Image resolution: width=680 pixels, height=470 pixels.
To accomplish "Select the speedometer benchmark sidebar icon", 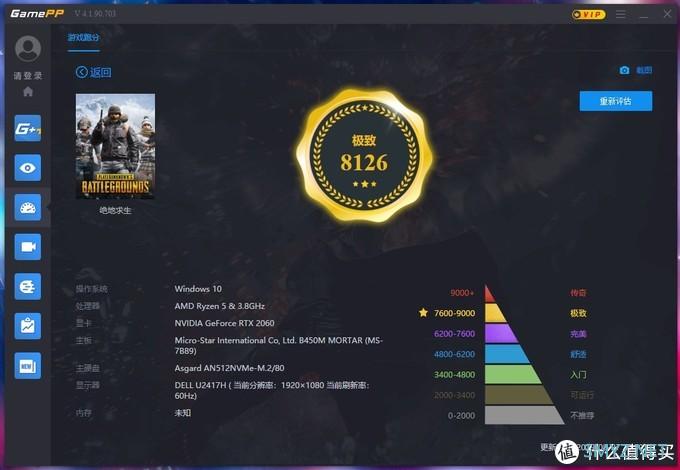I will pos(28,207).
